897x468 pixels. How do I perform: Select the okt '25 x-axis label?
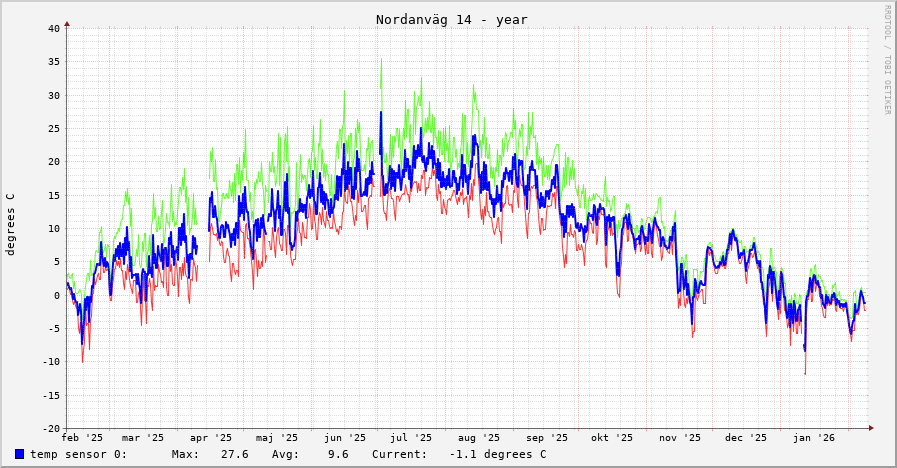point(612,437)
